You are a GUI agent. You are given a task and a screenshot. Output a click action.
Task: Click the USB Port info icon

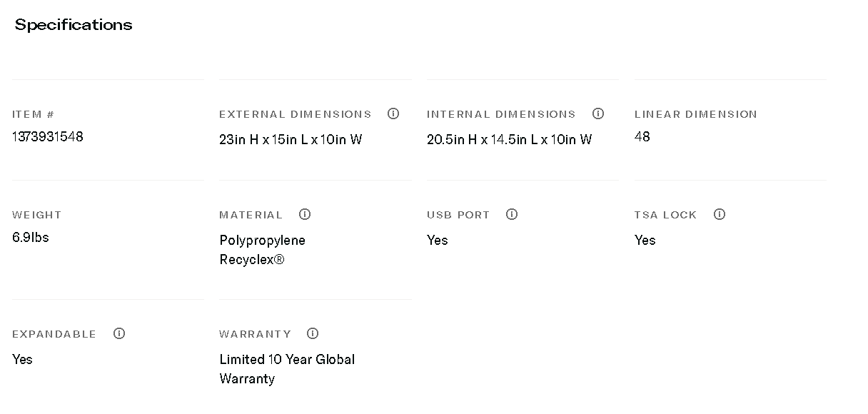coord(512,214)
